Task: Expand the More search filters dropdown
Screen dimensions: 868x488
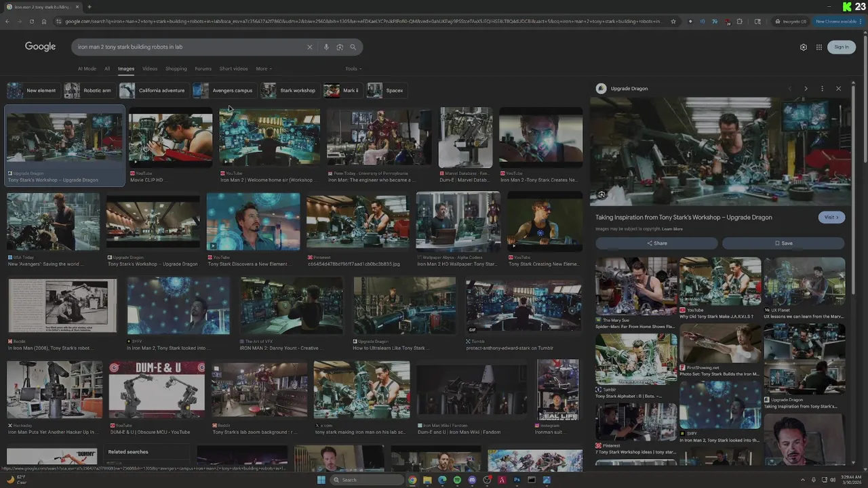Action: 263,68
